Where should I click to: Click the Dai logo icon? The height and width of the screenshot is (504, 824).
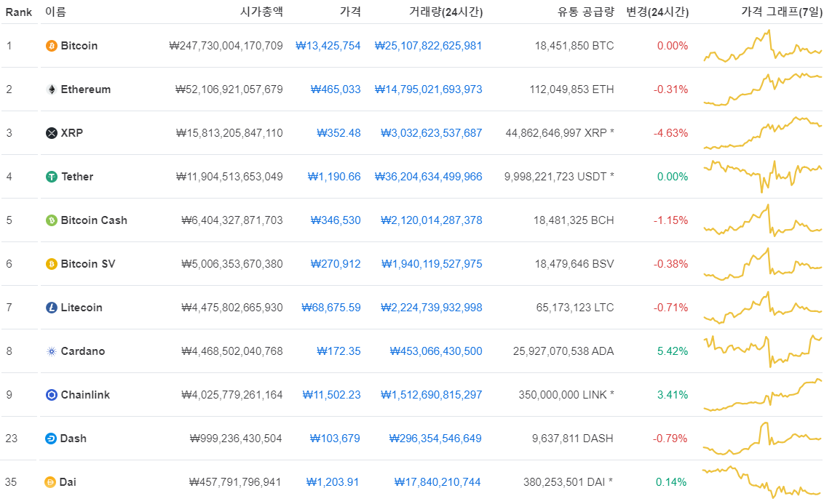[x=50, y=482]
